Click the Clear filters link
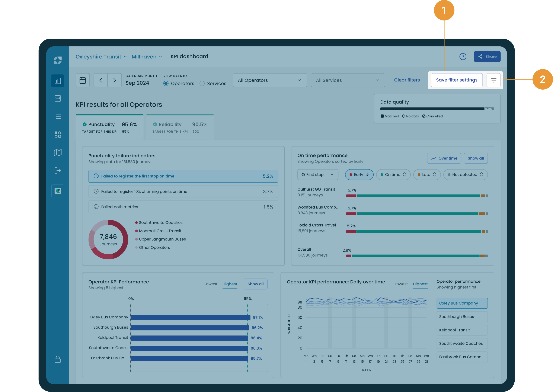 click(407, 80)
